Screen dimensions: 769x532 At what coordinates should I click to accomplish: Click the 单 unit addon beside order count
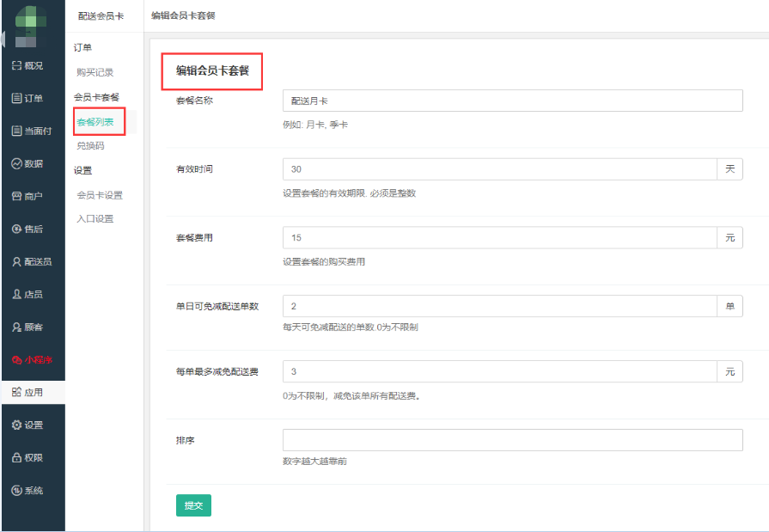click(729, 306)
